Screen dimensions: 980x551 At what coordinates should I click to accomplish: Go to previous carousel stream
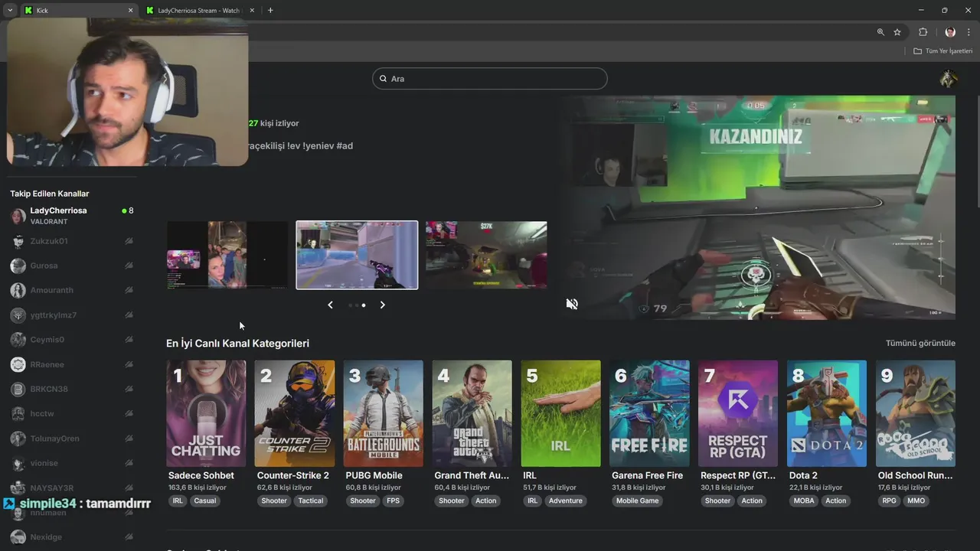tap(330, 305)
